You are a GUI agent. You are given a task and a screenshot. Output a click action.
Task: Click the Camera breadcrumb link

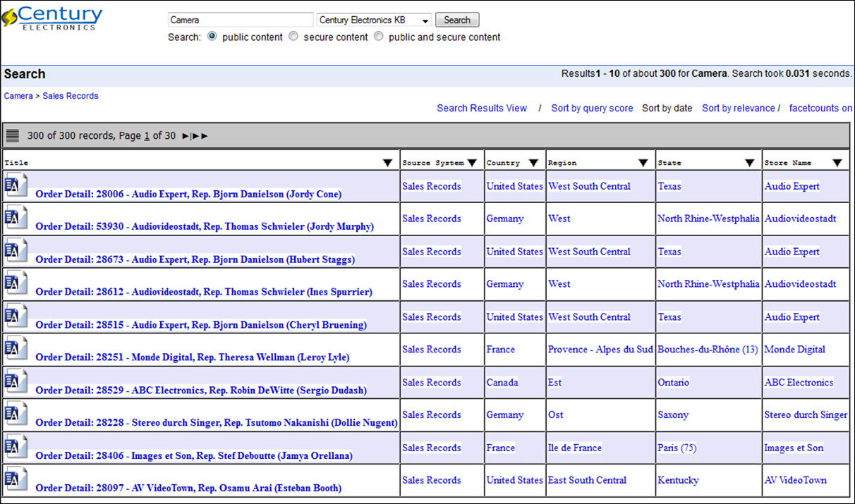click(18, 96)
